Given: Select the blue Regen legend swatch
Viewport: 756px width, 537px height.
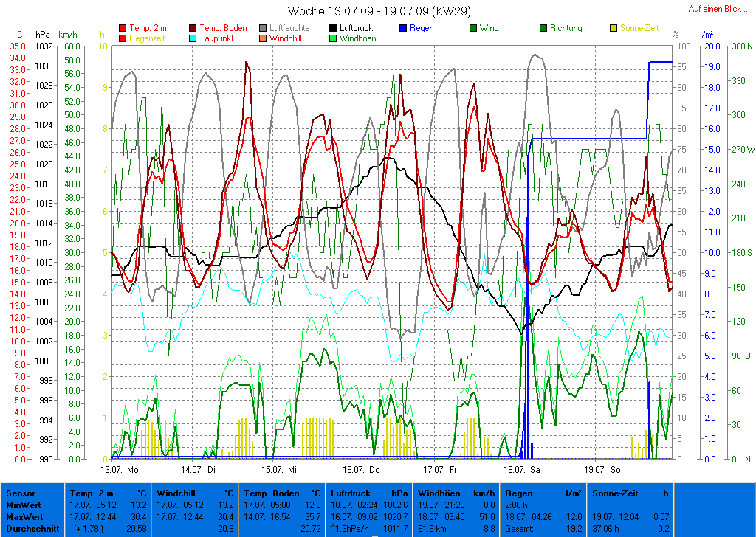Looking at the screenshot, I should pyautogui.click(x=403, y=29).
